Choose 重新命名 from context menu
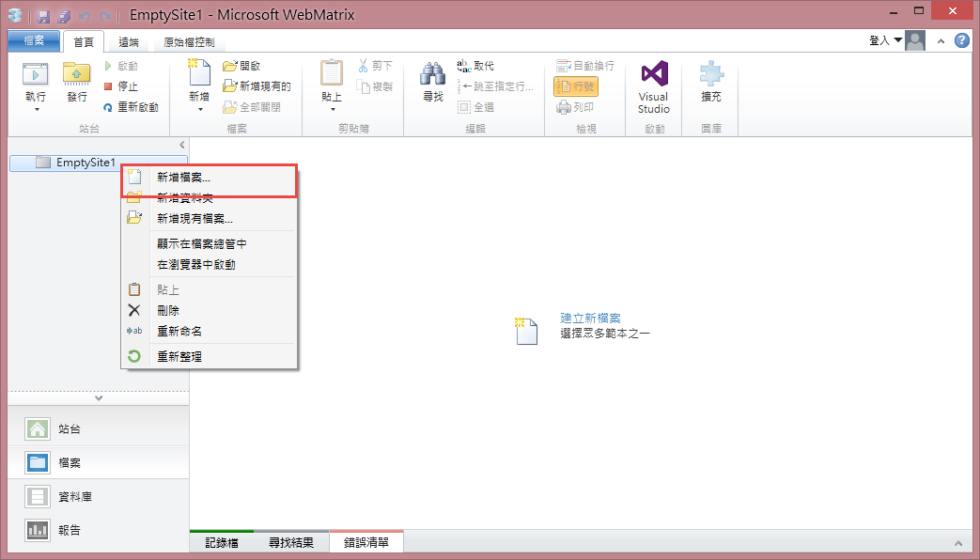This screenshot has width=980, height=560. click(209, 332)
